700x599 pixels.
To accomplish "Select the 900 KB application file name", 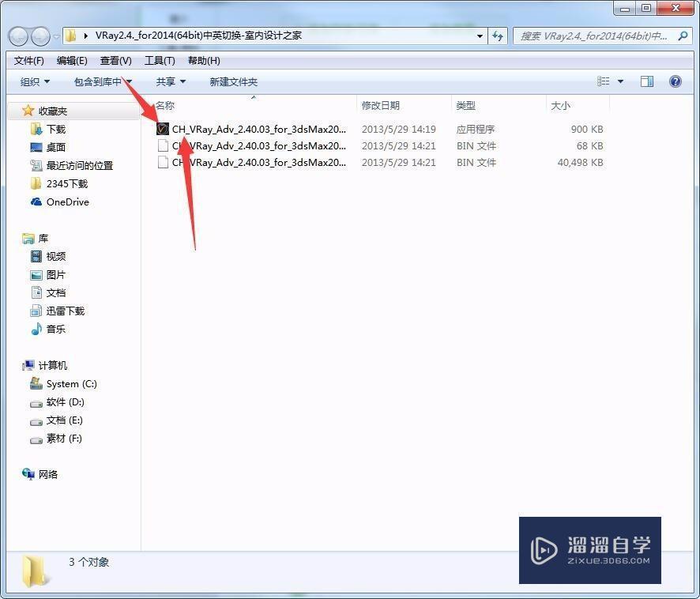I will (x=259, y=129).
